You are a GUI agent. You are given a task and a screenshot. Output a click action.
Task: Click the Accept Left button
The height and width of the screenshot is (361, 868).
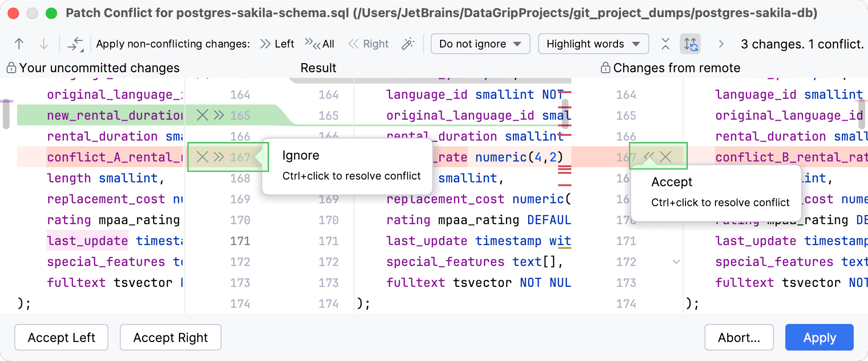tap(61, 337)
